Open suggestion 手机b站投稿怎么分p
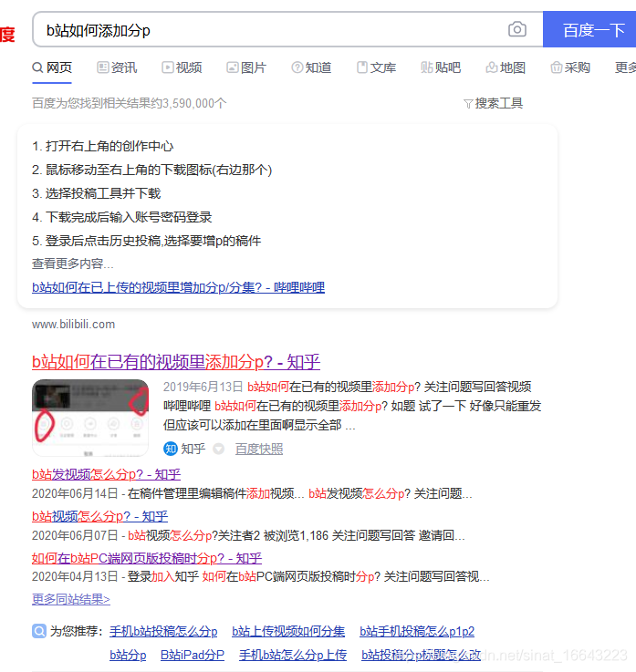This screenshot has height=672, width=636. (163, 631)
